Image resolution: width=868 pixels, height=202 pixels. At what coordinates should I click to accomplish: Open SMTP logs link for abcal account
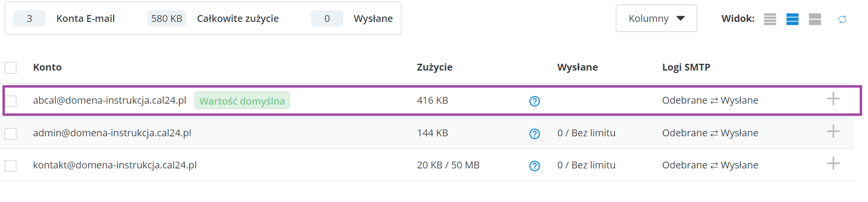coord(710,100)
